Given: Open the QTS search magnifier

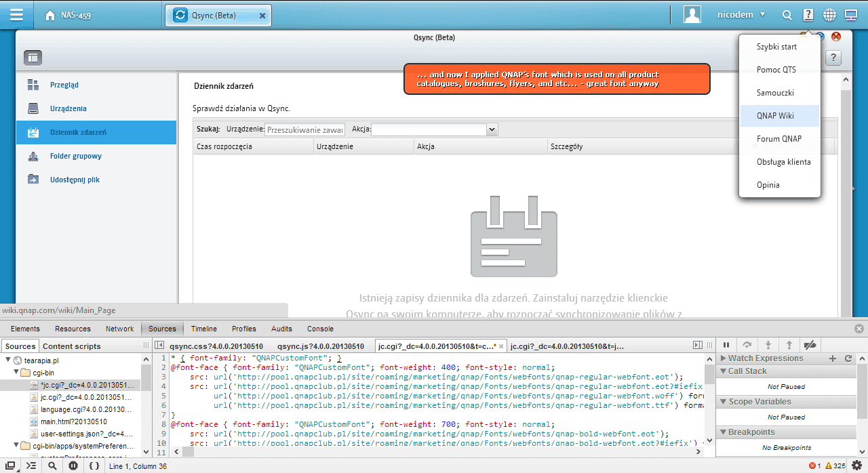Looking at the screenshot, I should (787, 15).
